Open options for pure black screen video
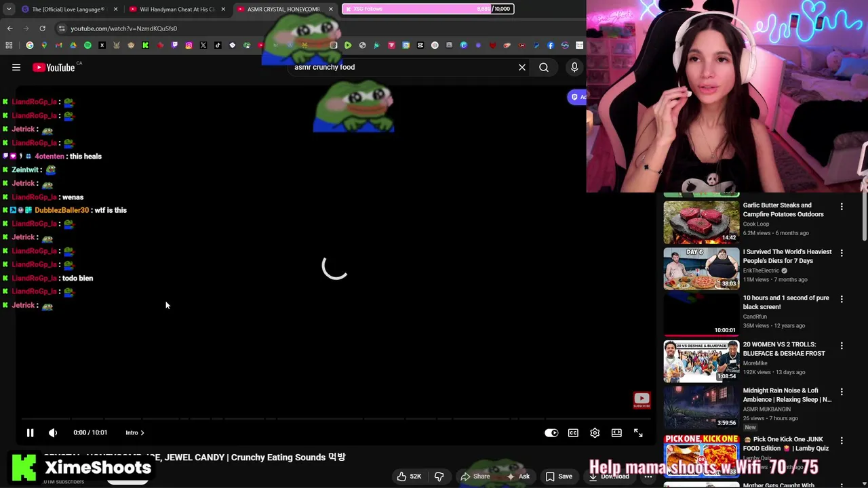The height and width of the screenshot is (488, 868). click(x=842, y=299)
